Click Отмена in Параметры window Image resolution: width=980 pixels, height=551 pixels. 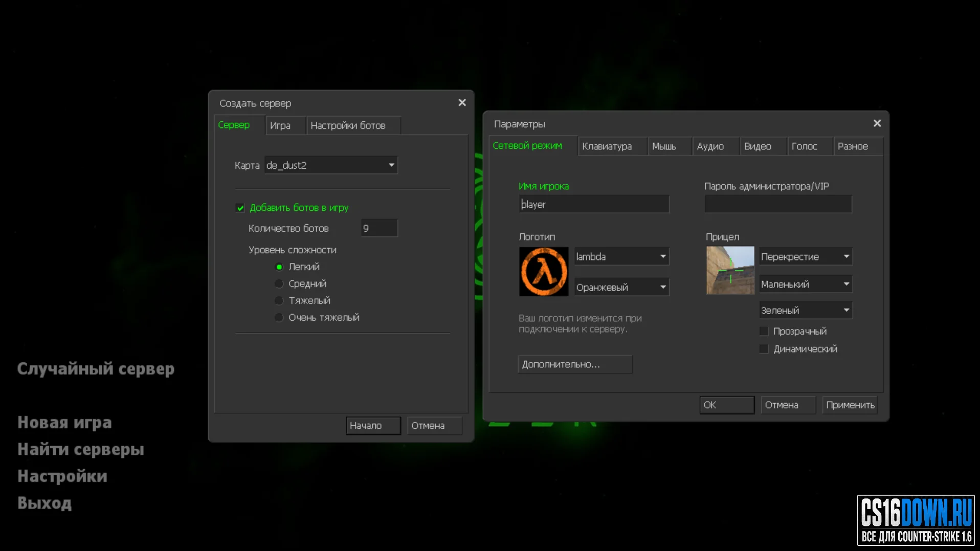click(788, 405)
